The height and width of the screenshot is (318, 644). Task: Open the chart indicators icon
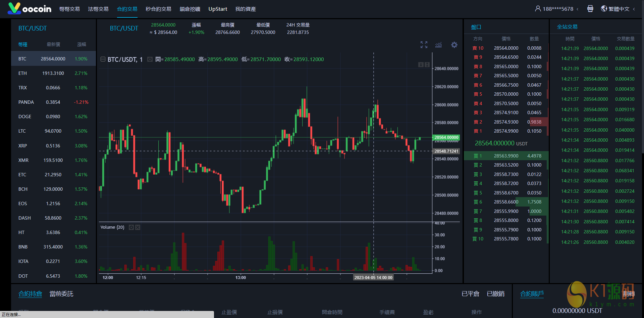tap(438, 45)
